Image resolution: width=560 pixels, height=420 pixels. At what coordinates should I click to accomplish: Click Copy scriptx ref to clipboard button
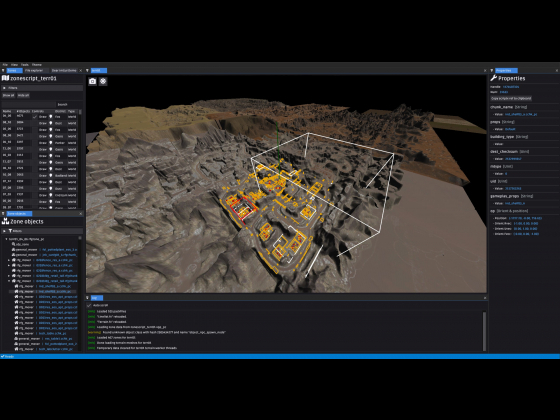click(x=511, y=98)
